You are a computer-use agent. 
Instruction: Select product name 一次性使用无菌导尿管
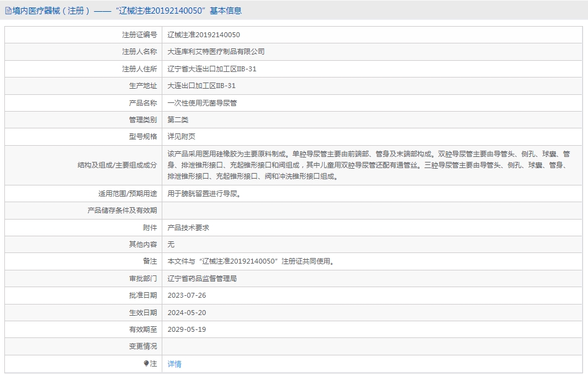click(x=202, y=103)
